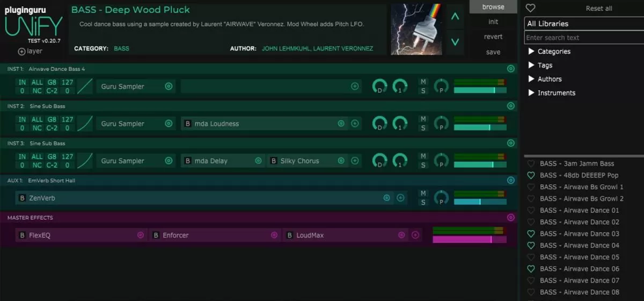This screenshot has width=644, height=301.
Task: Click B bypass icon on ZenVerb
Action: coord(22,198)
